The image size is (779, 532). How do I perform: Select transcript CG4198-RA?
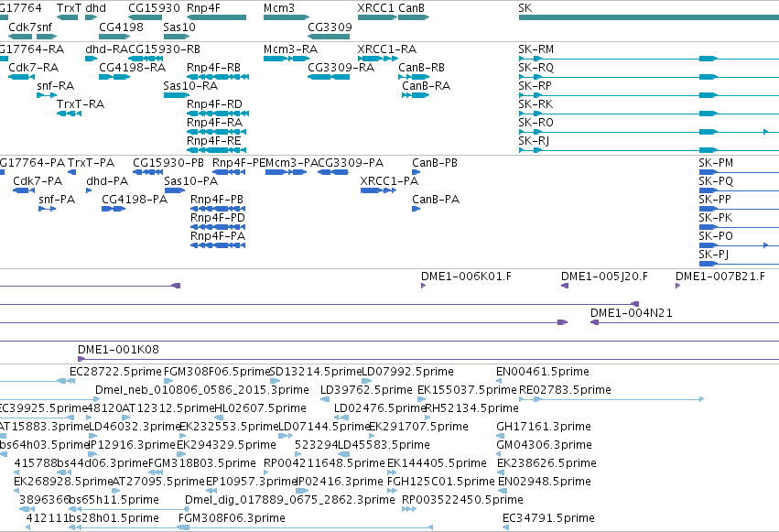(x=132, y=68)
